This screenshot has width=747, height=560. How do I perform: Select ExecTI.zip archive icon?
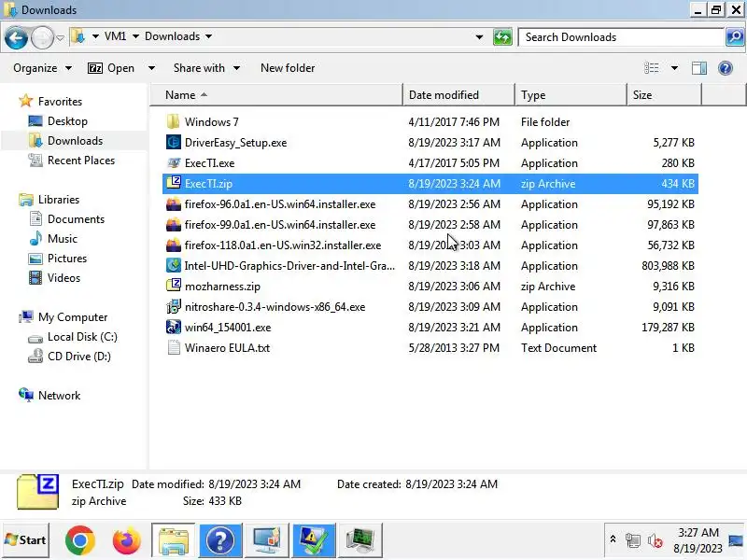[174, 183]
